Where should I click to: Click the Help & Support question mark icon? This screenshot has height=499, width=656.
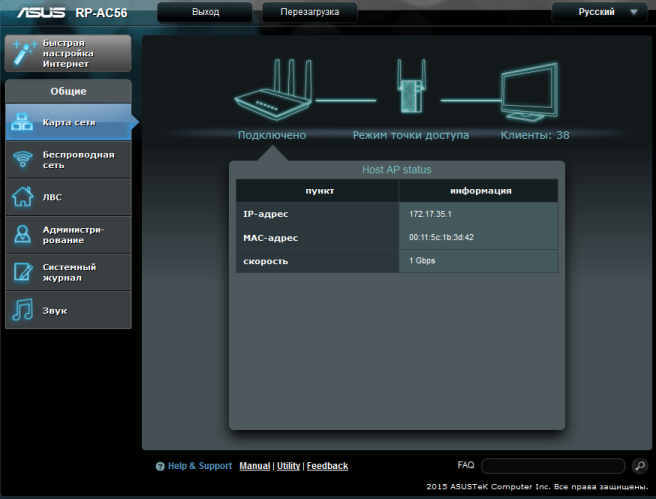(160, 466)
